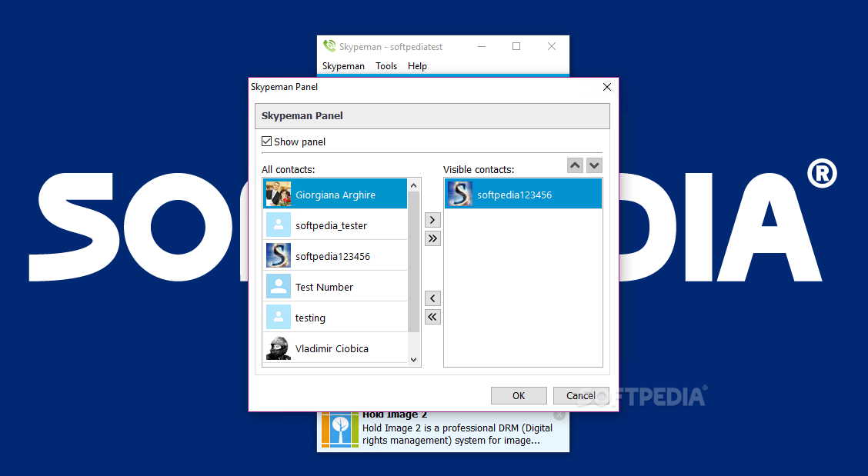The height and width of the screenshot is (476, 868).
Task: Select Vladimir Ciobica contact
Action: click(336, 348)
